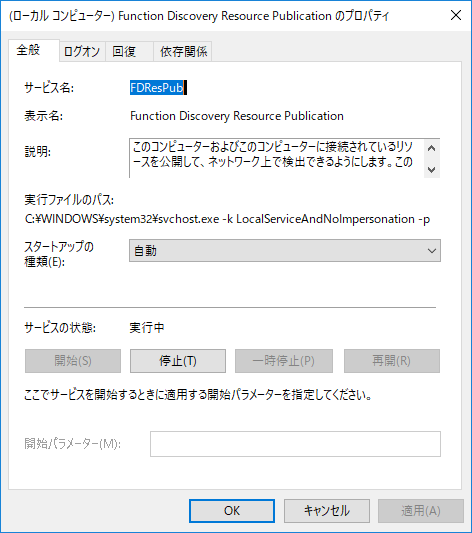Click the svchost.exe executable path text
This screenshot has height=533, width=472.
[x=227, y=219]
